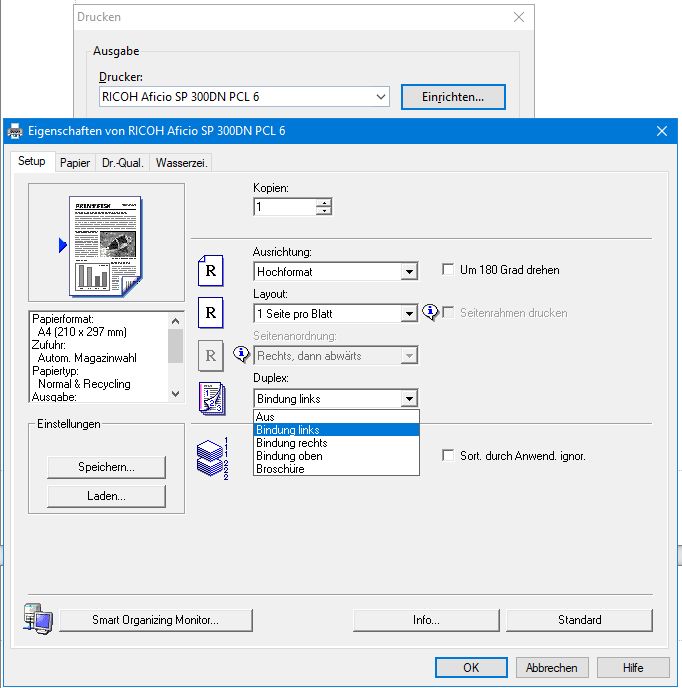Click the Duplex pages icon
Screen dimensions: 682x688
coord(212,398)
